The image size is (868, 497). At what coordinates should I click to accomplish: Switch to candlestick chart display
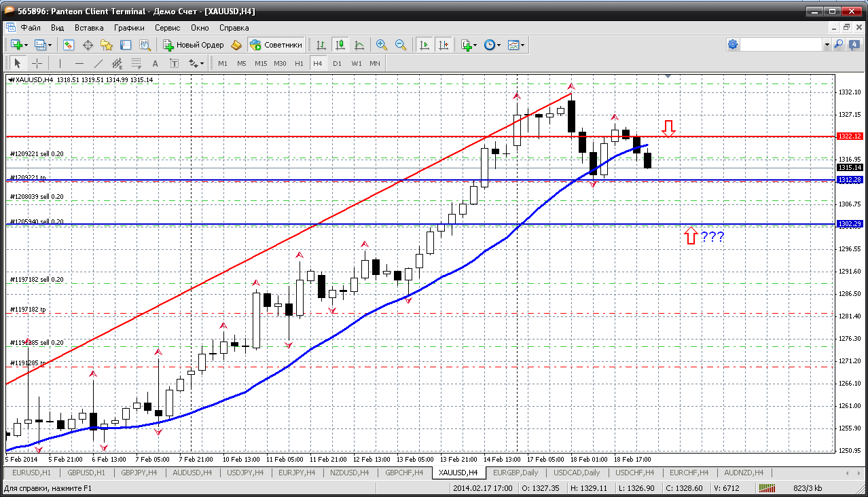pyautogui.click(x=340, y=45)
